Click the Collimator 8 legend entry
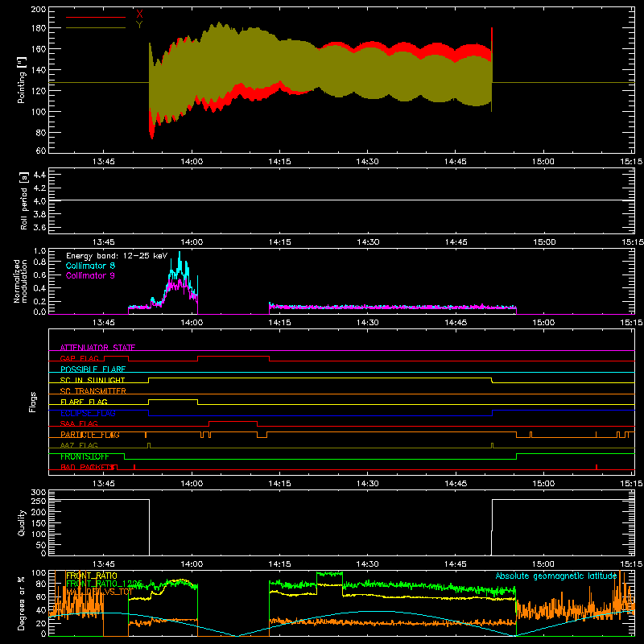 pyautogui.click(x=90, y=266)
